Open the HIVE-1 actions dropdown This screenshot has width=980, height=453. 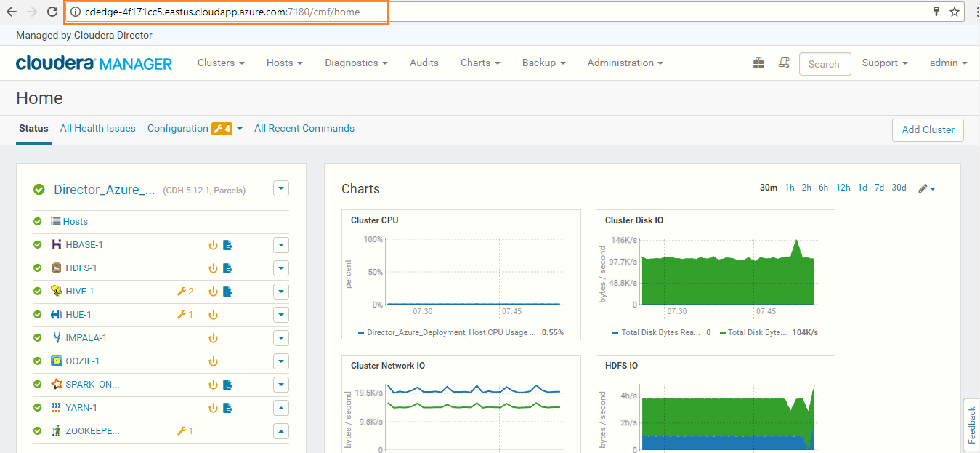point(281,292)
